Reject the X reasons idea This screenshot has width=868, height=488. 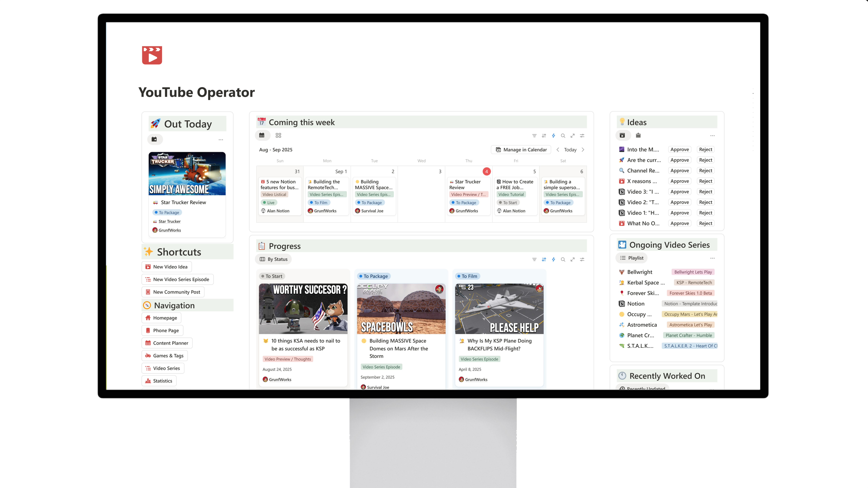coord(705,181)
